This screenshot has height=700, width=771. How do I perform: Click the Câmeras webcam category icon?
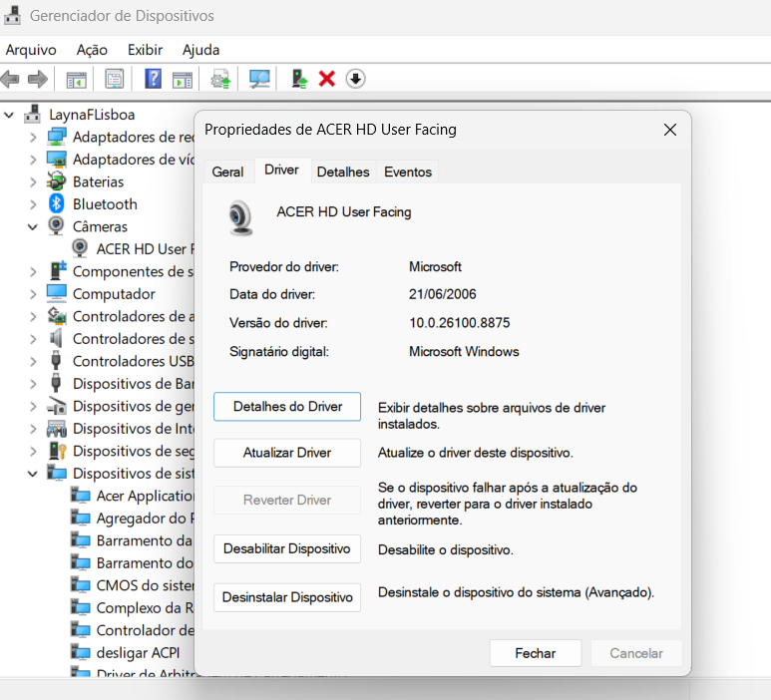(56, 226)
